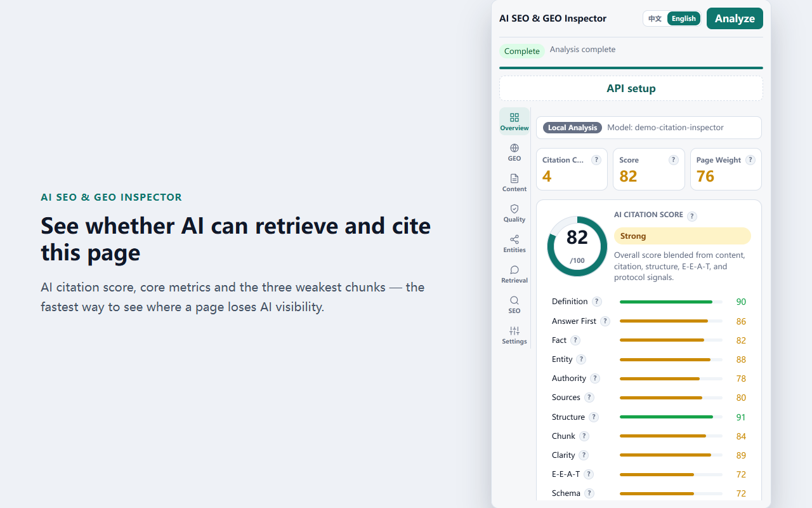Go to the Entities share-node tab
812x508 pixels.
pyautogui.click(x=514, y=244)
